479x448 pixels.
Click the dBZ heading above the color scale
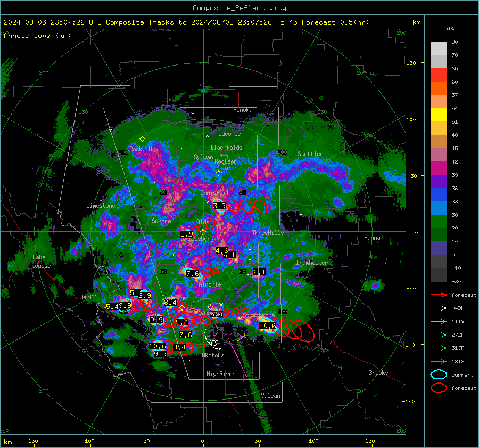click(x=451, y=29)
